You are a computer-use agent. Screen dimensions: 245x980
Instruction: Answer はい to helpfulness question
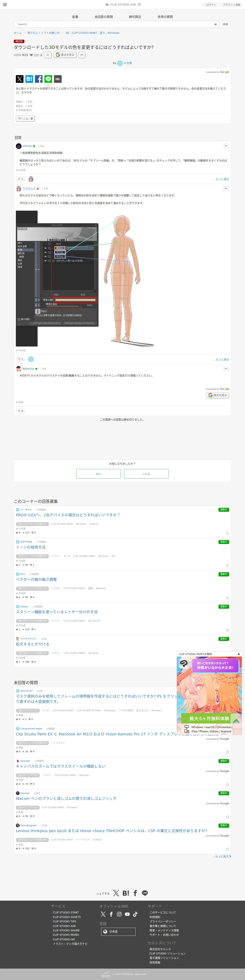[x=98, y=474]
